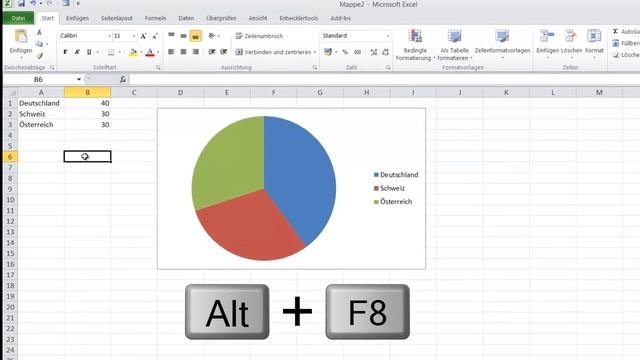Open the Standard number format dropdown
Viewport: 640px width, 360px height.
click(387, 36)
